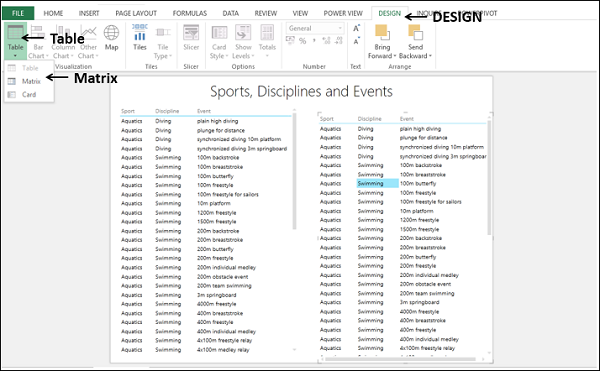Select the Slicer icon
This screenshot has width=600, height=371.
click(x=191, y=38)
